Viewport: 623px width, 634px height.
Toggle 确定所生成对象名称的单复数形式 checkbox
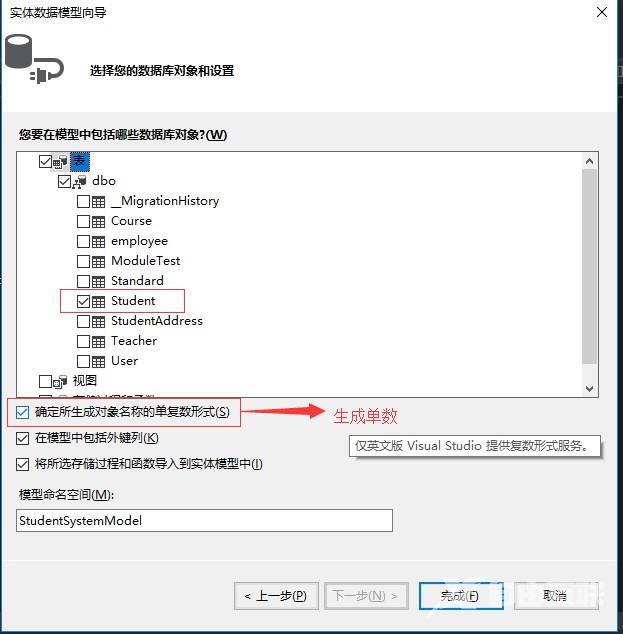pos(23,412)
